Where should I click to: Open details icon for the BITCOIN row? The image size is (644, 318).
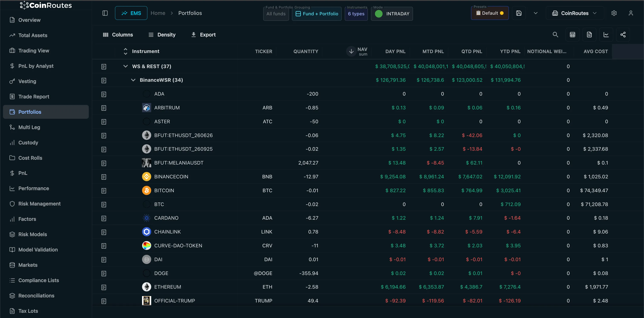[104, 191]
